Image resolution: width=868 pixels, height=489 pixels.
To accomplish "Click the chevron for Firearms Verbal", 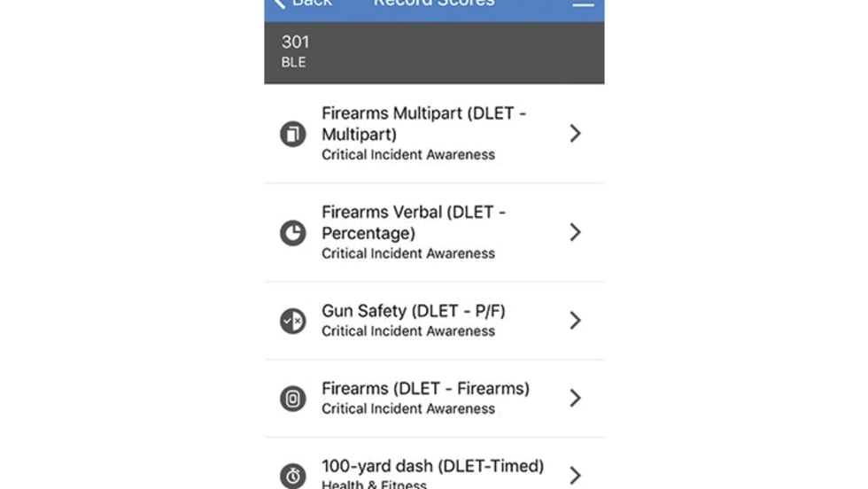I will point(575,232).
